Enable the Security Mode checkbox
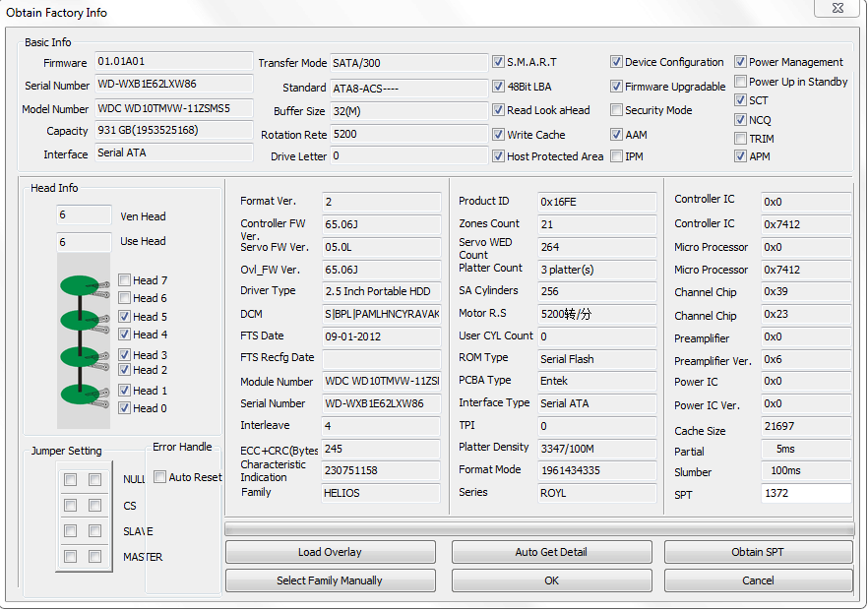The image size is (868, 610). (616, 110)
